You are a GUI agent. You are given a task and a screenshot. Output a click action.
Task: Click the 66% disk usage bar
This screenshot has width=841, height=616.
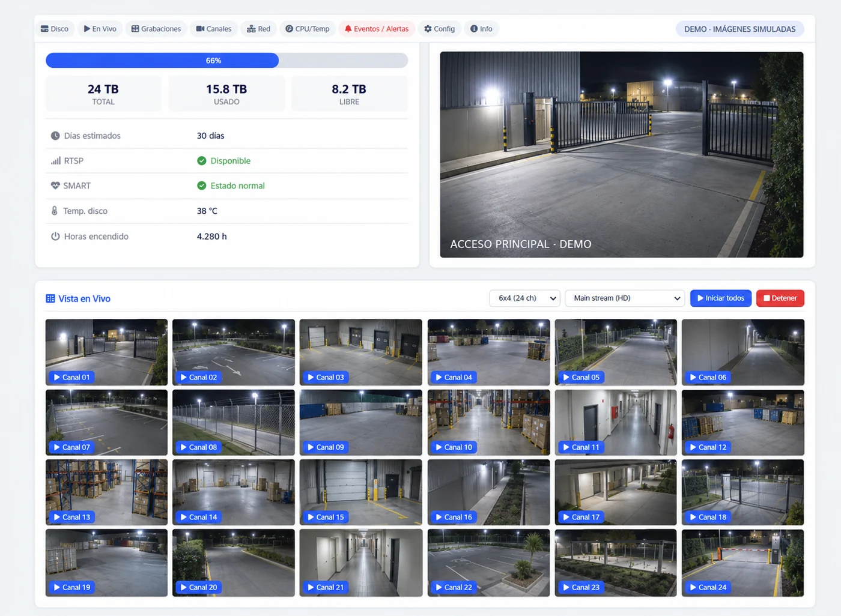(x=227, y=60)
